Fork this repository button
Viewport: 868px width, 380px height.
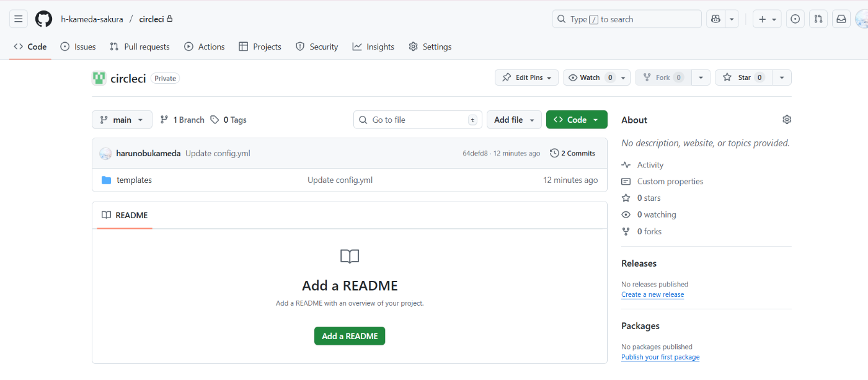click(663, 77)
